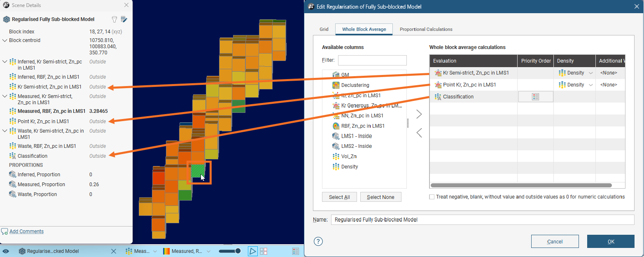Open the help question mark icon
644x257 pixels.
pos(318,241)
